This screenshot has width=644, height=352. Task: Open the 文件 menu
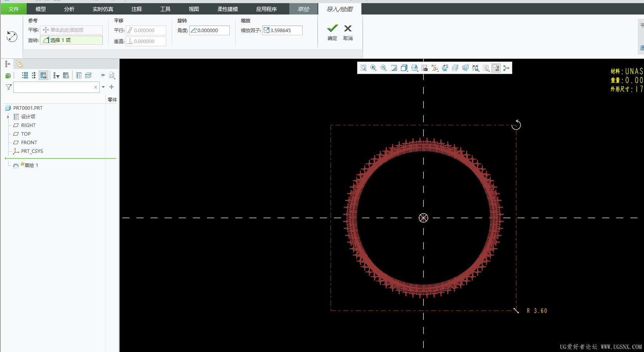pyautogui.click(x=14, y=9)
